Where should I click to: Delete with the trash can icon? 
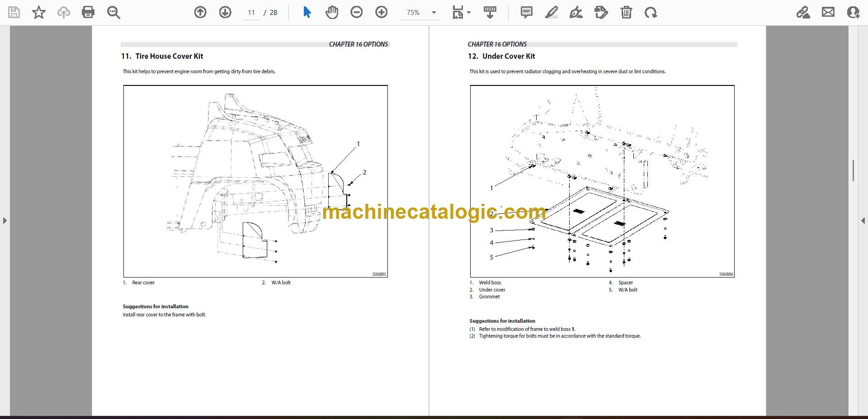(626, 12)
